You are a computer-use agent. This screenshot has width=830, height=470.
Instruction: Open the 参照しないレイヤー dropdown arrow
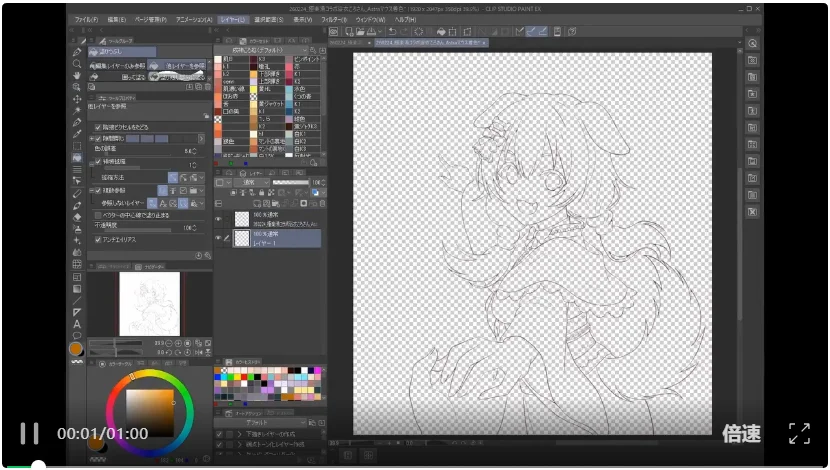pyautogui.click(x=202, y=203)
